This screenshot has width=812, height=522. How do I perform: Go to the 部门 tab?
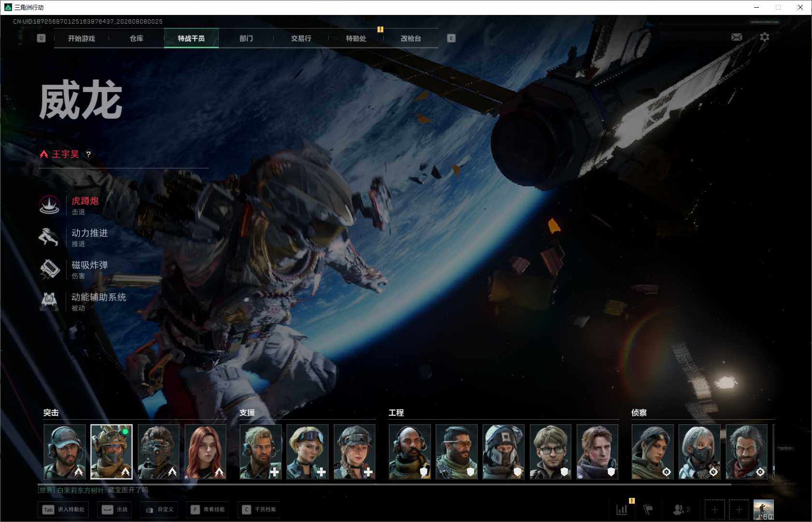pos(246,38)
